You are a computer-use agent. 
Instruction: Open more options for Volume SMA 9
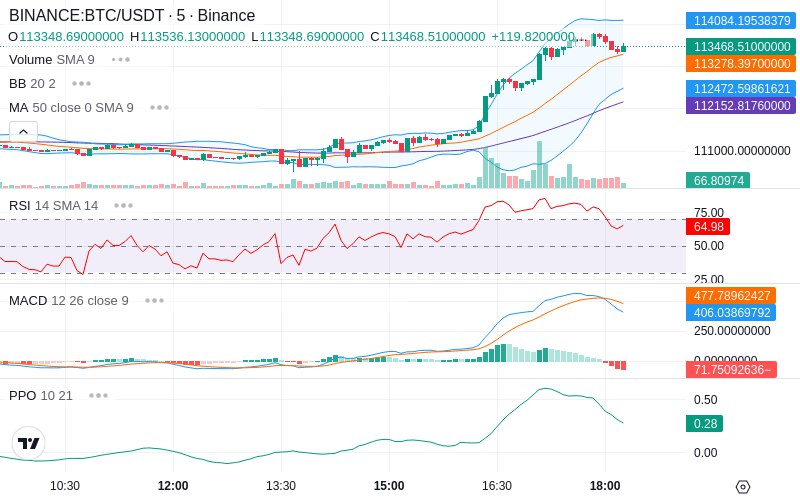(121, 60)
